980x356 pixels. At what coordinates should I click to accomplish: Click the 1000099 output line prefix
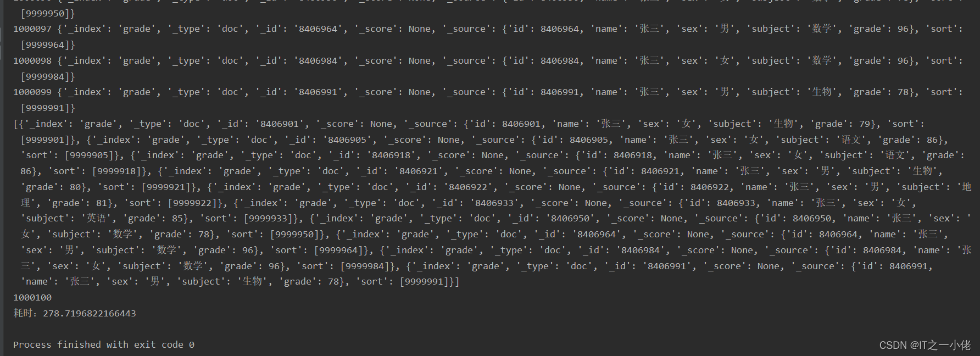32,92
